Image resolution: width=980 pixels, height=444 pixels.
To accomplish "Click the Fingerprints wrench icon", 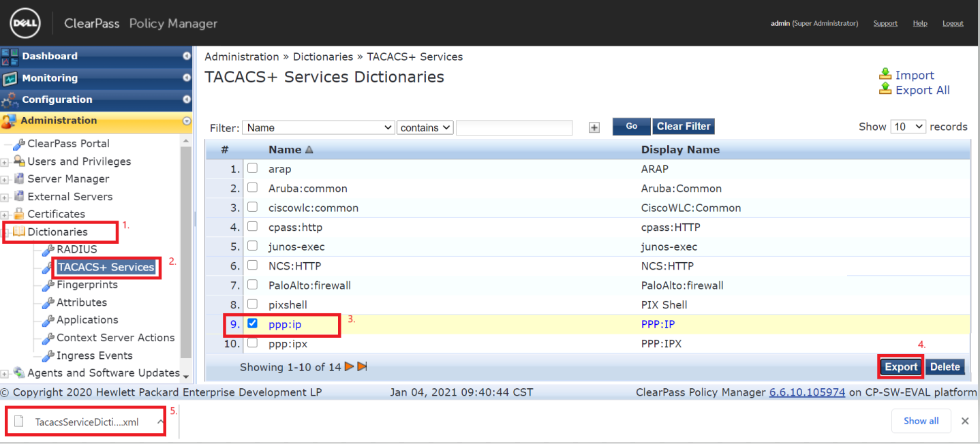I will [x=48, y=285].
